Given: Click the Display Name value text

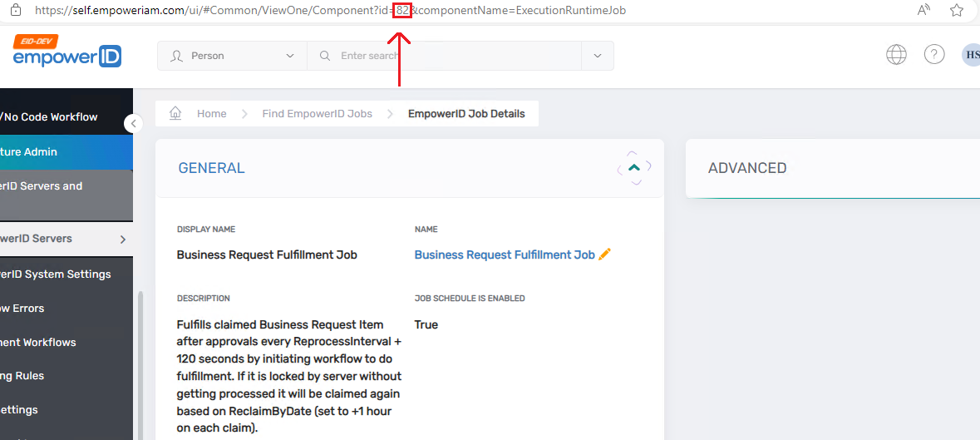Looking at the screenshot, I should click(267, 255).
